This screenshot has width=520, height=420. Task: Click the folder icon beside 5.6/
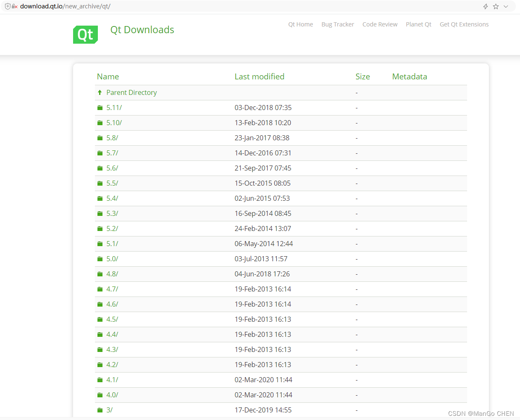(100, 168)
